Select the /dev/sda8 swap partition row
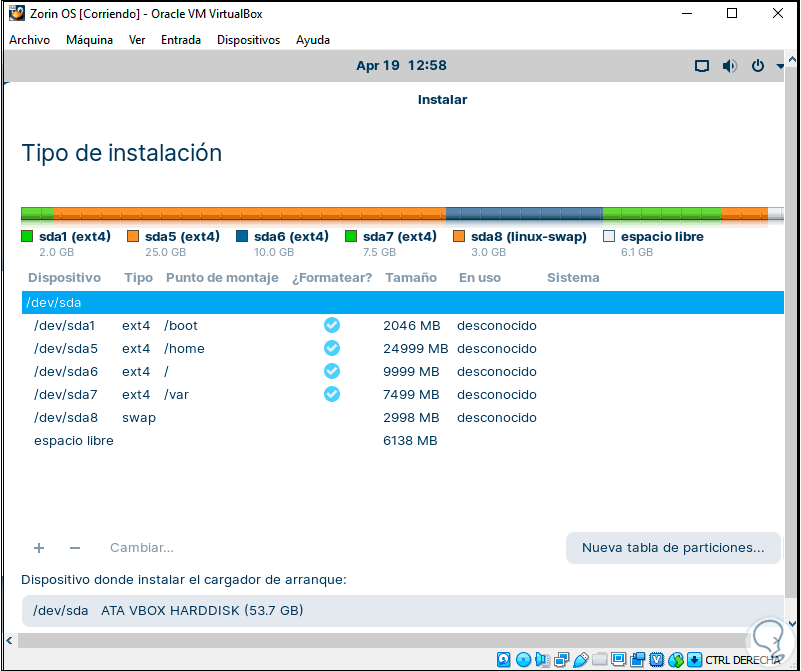Screen dimensions: 801x671 [x=403, y=417]
